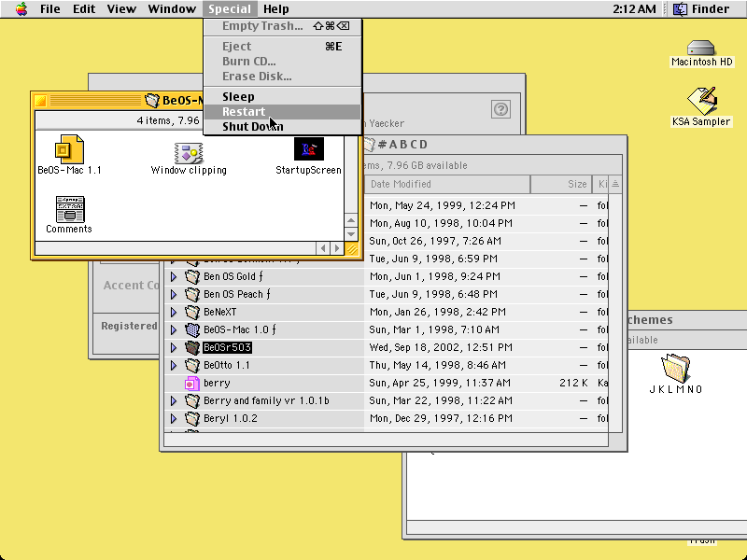This screenshot has width=747, height=560.
Task: Click the Berry and family folder icon
Action: [192, 401]
